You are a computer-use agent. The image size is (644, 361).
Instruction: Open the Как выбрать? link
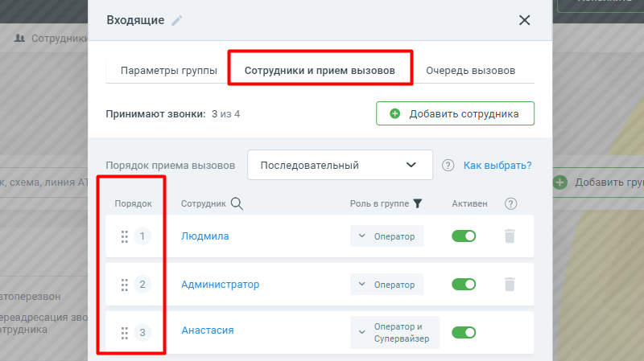pyautogui.click(x=497, y=166)
